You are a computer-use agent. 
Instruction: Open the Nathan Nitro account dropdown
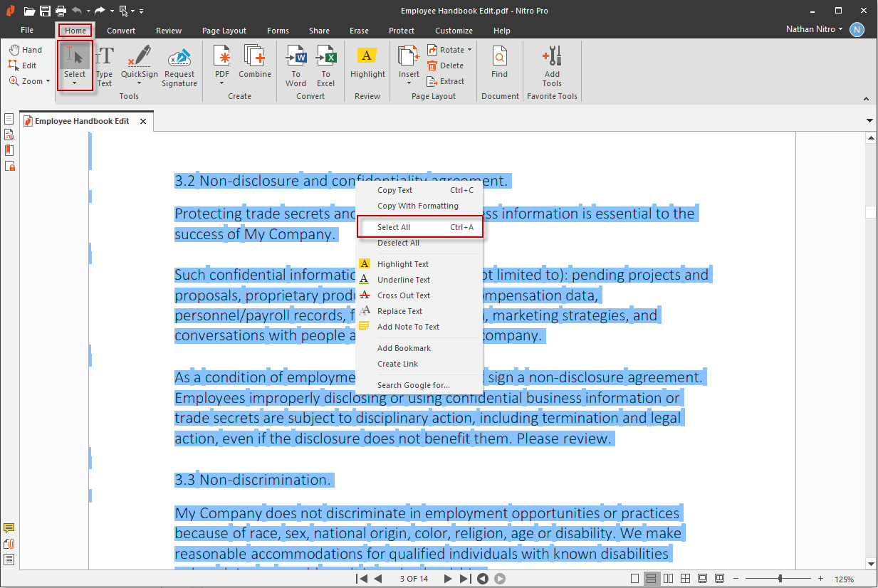pyautogui.click(x=841, y=29)
